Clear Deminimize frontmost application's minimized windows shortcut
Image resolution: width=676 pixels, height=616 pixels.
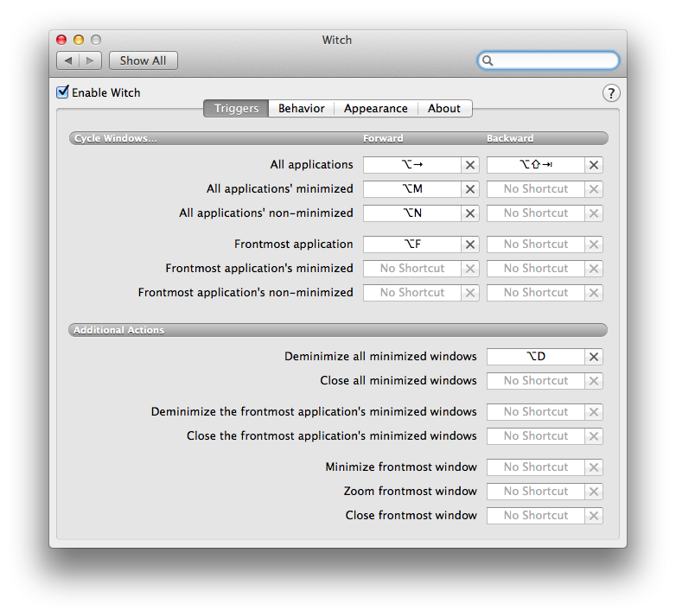594,412
